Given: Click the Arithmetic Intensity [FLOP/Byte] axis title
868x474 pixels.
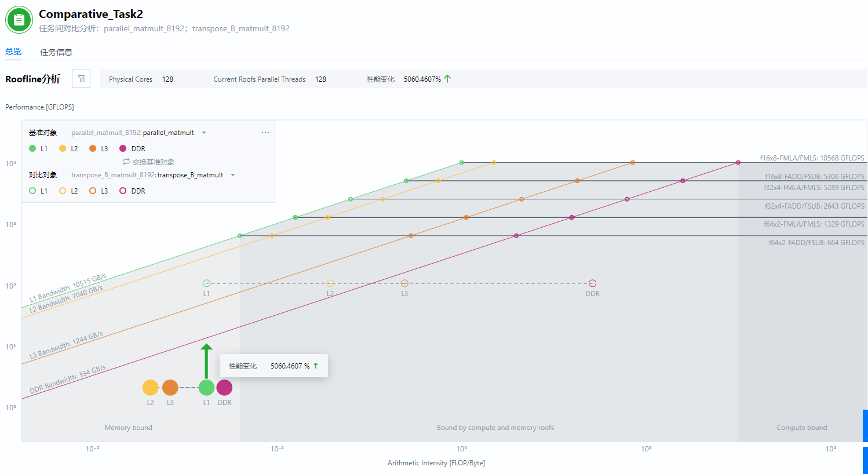Looking at the screenshot, I should [x=436, y=463].
